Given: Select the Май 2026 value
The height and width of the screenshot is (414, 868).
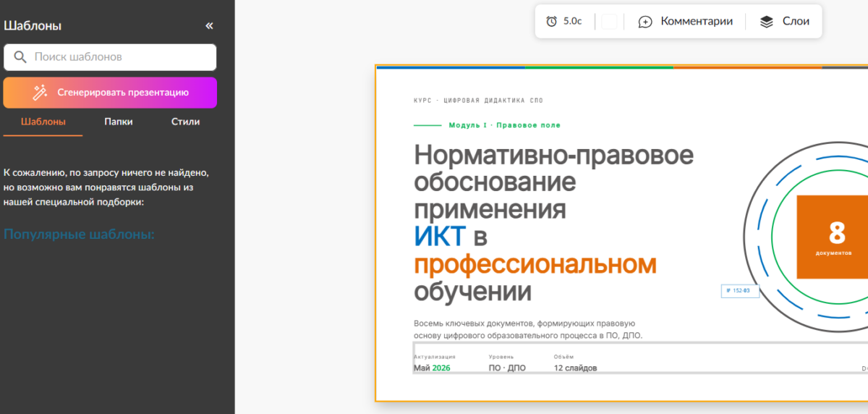Looking at the screenshot, I should [432, 368].
